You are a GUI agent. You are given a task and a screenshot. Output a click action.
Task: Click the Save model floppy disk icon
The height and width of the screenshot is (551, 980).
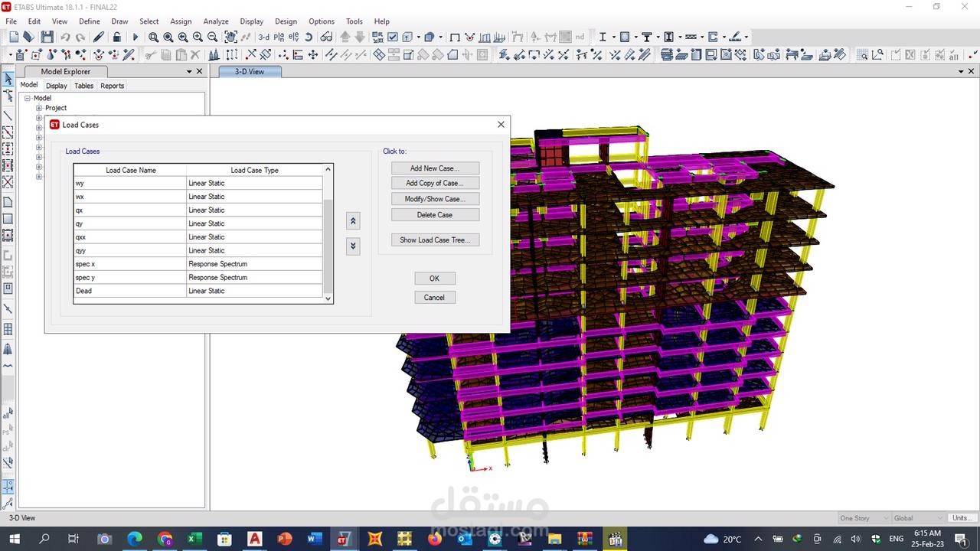click(47, 37)
